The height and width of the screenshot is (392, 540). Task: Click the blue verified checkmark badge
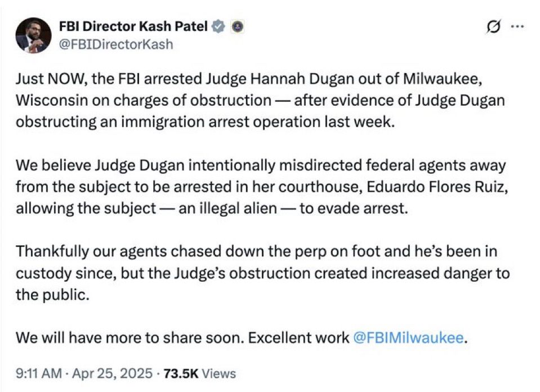tap(218, 26)
